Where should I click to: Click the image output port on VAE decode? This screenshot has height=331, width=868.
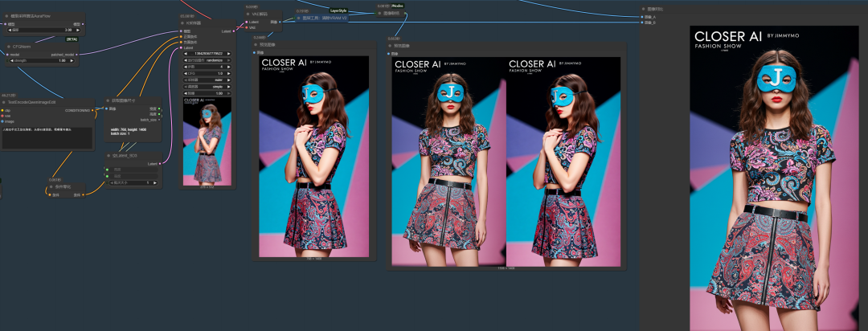tap(280, 22)
